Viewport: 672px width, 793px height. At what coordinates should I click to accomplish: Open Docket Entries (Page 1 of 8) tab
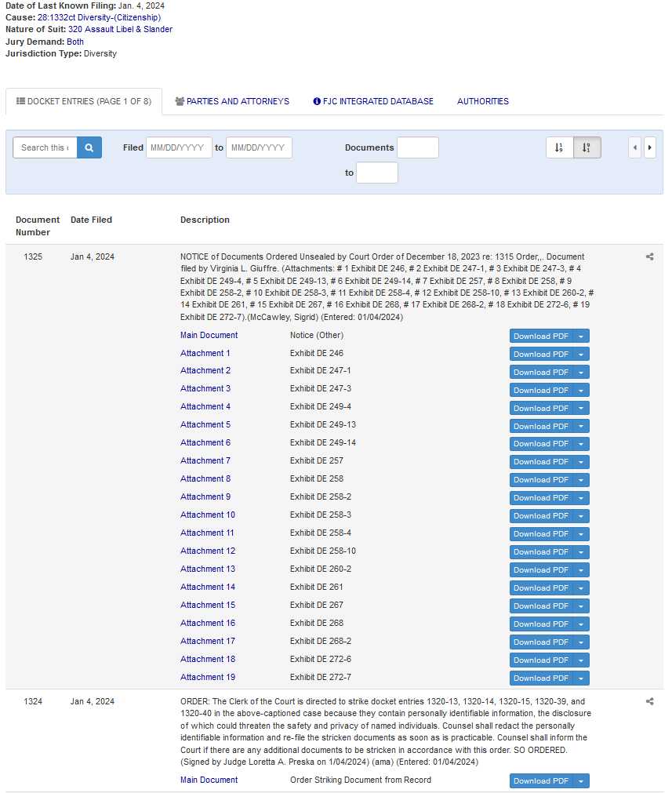84,102
